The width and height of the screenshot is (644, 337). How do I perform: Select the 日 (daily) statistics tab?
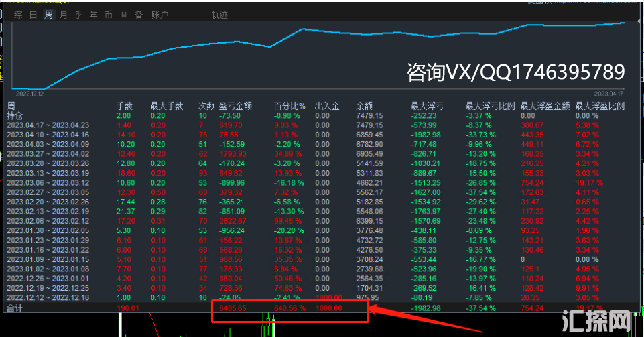coord(34,14)
